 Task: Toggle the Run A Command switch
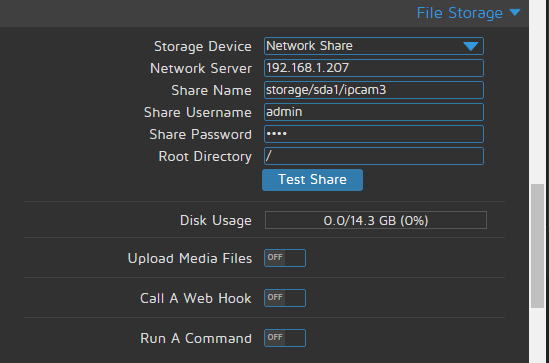(x=285, y=338)
